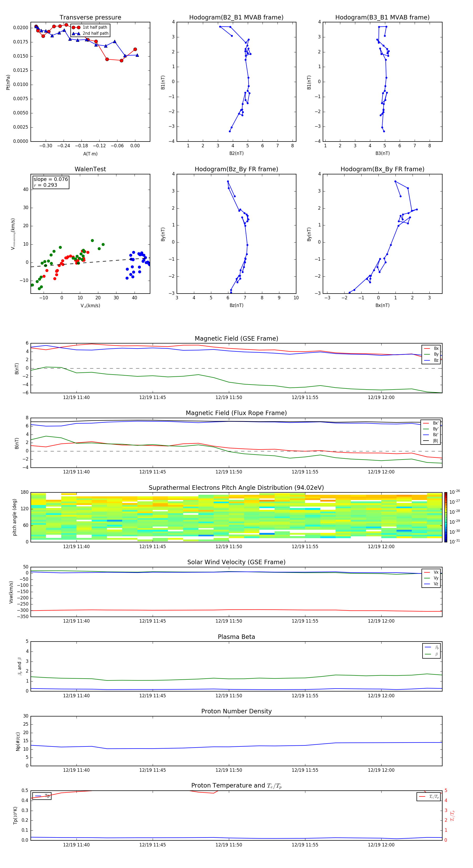Image resolution: width=473 pixels, height=868 pixels.
Task: Select the "2nd half path" legend entry
Action: point(90,33)
